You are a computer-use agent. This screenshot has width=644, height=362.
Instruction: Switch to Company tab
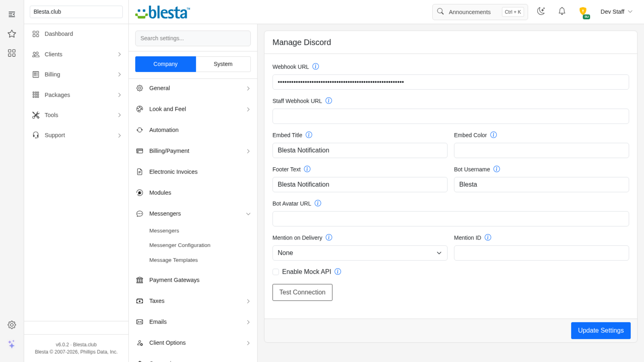click(165, 64)
